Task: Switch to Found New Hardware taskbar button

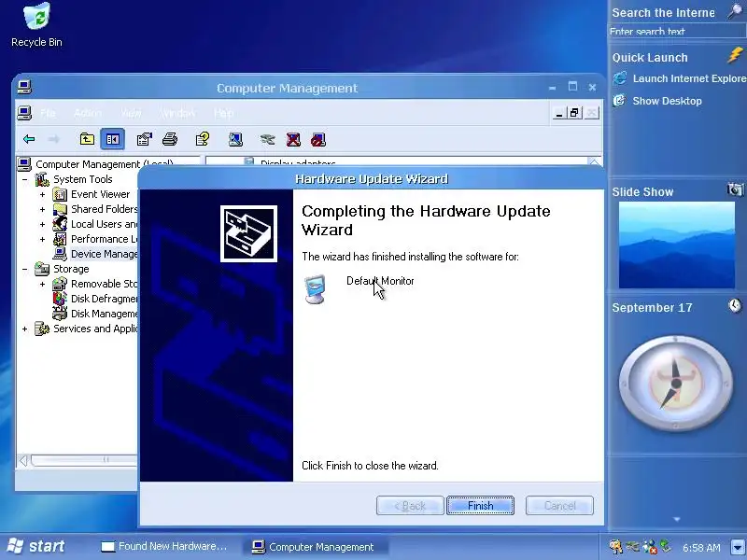Action: [164, 546]
